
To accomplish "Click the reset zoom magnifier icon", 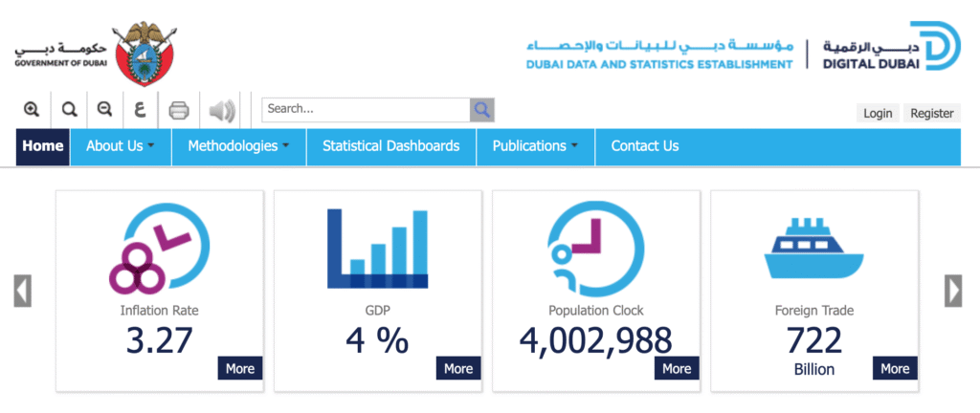I will pyautogui.click(x=69, y=110).
